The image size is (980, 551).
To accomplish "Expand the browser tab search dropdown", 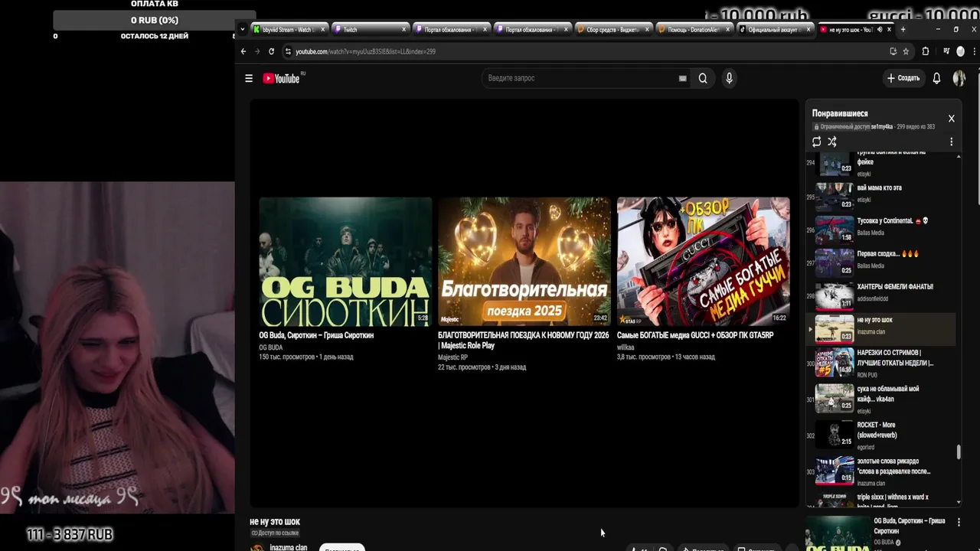I will pos(243,29).
